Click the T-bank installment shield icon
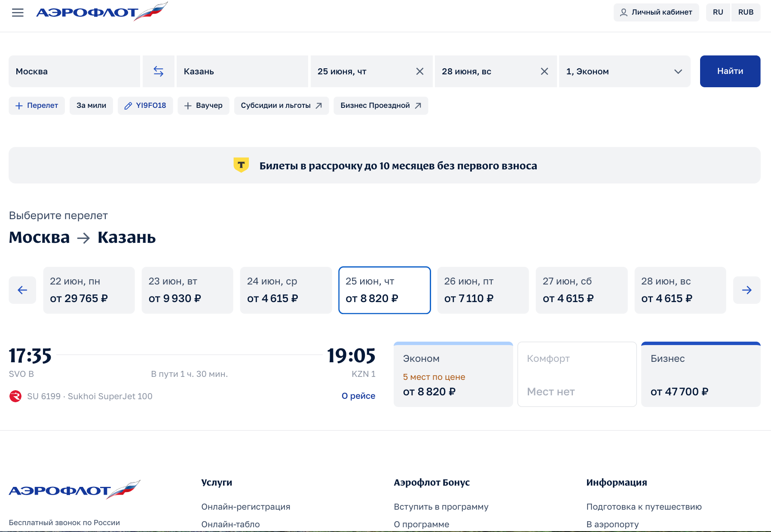The width and height of the screenshot is (771, 532). tap(241, 165)
